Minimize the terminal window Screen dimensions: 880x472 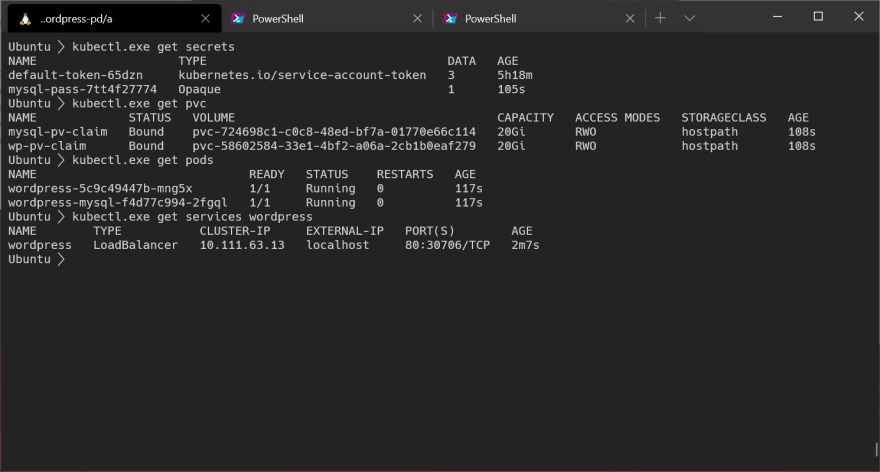pyautogui.click(x=777, y=17)
